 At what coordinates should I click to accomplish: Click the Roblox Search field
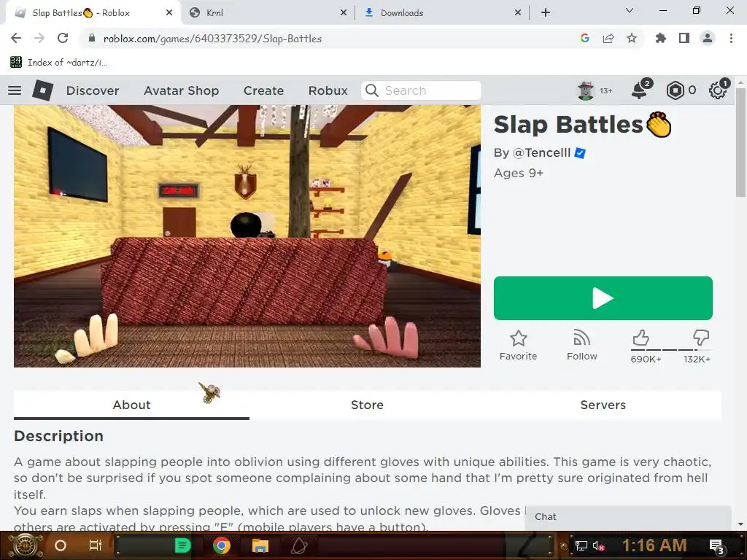coord(421,90)
